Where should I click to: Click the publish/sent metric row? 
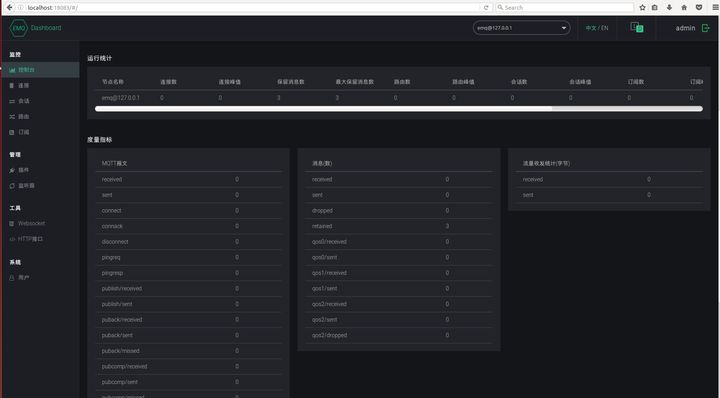coord(189,304)
